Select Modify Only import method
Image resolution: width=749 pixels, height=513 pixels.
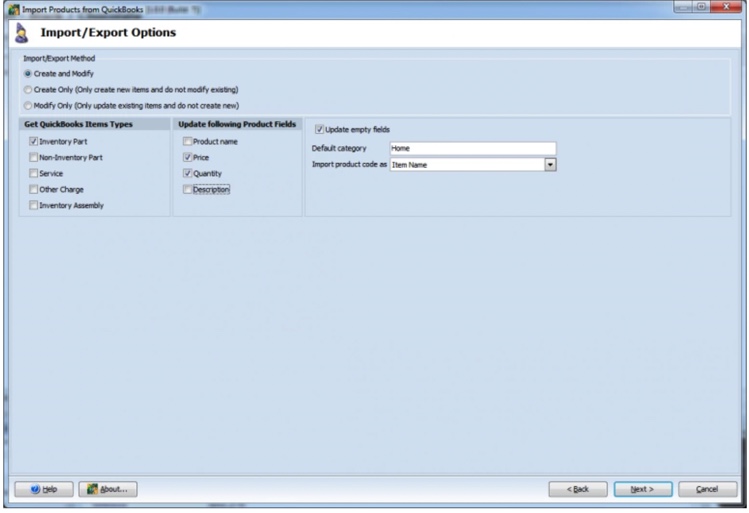coord(28,106)
